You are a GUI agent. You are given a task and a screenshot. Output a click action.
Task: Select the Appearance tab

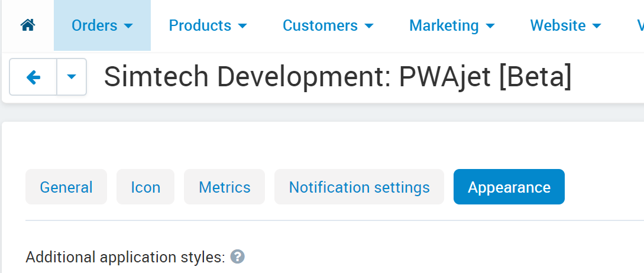tap(509, 187)
